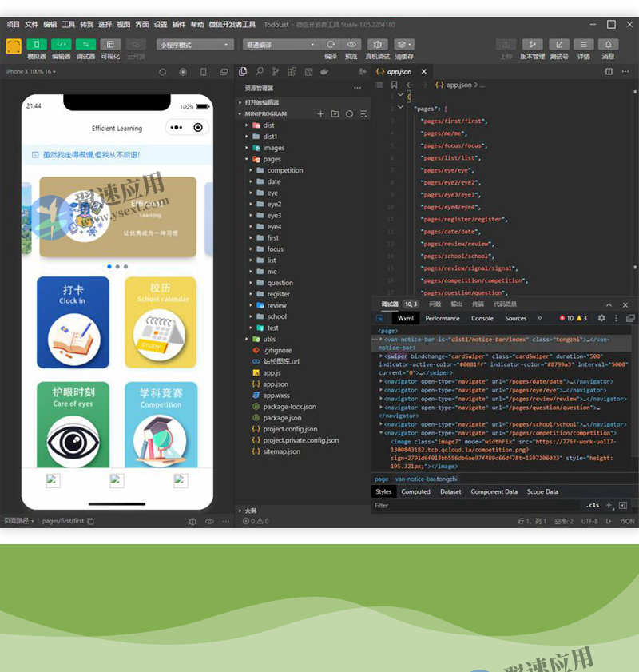Switch to the Console tab
The width and height of the screenshot is (639, 672).
pyautogui.click(x=482, y=318)
